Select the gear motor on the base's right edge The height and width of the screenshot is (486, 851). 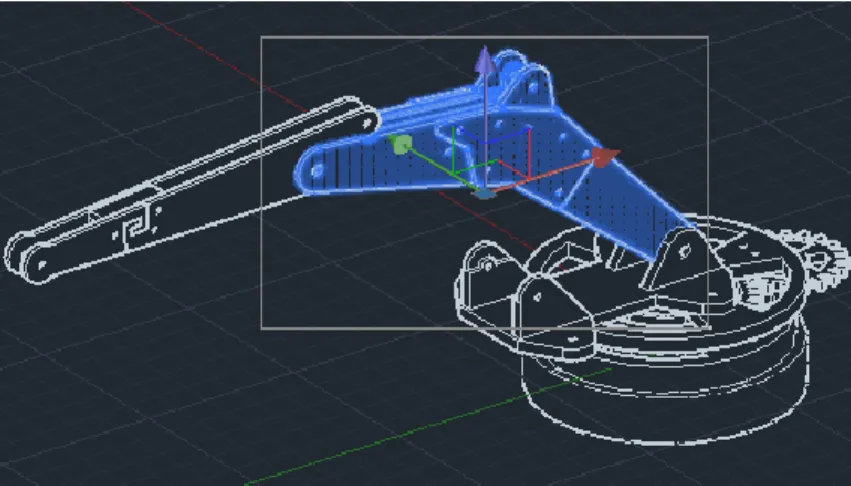[x=814, y=261]
